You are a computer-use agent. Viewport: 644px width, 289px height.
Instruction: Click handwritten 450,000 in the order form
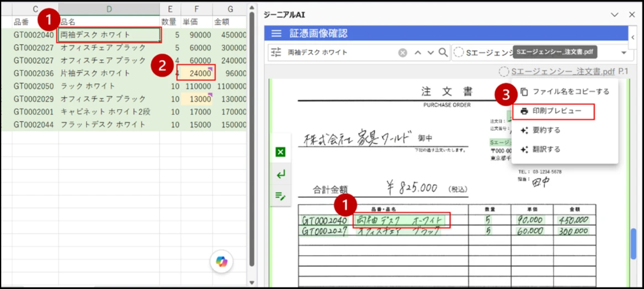573,220
